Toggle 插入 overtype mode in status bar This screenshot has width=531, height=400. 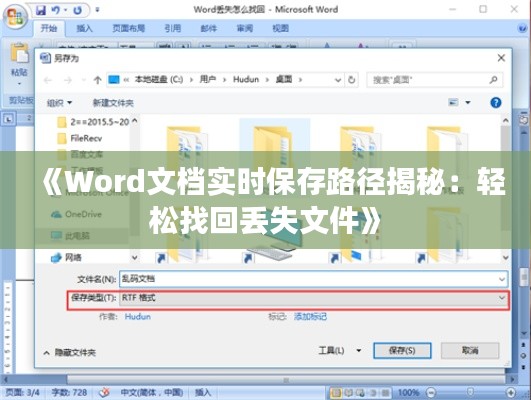pos(203,393)
